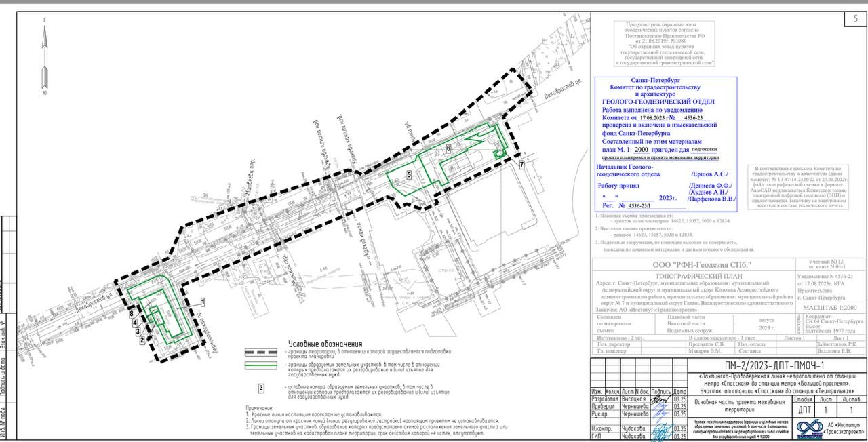Click the name 'Парфенова В.В.' in the stamp
The image size is (868, 442).
point(711,199)
